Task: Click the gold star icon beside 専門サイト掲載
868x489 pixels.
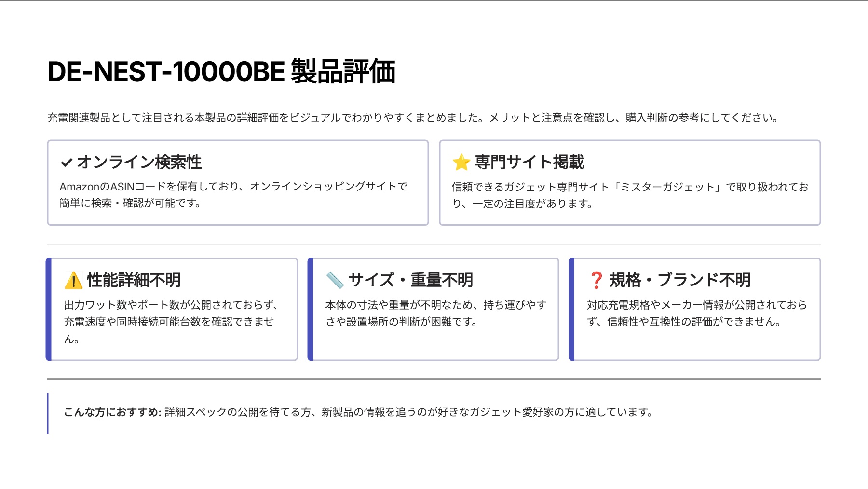Action: click(461, 163)
